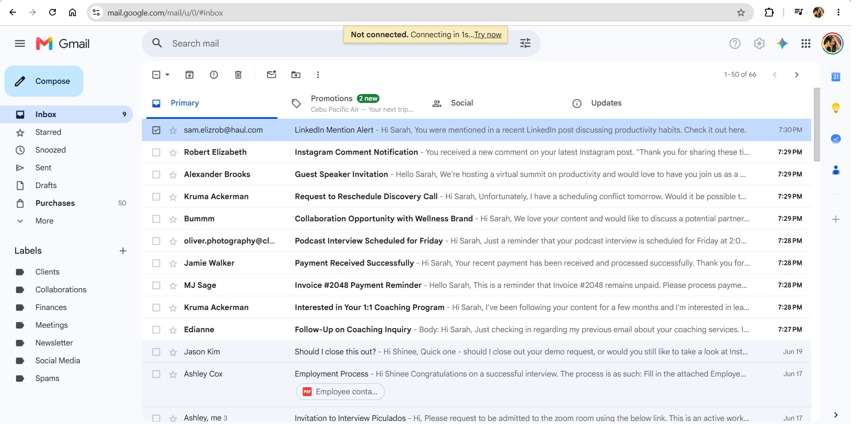Get add-ons with the side panel plus

[836, 219]
